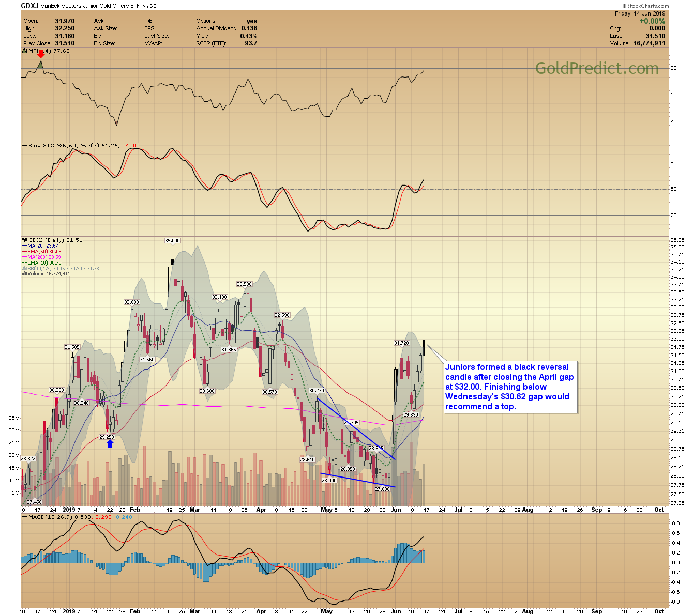693x616 pixels.
Task: Click the red down arrow on the MFI panel
Action: pos(41,53)
